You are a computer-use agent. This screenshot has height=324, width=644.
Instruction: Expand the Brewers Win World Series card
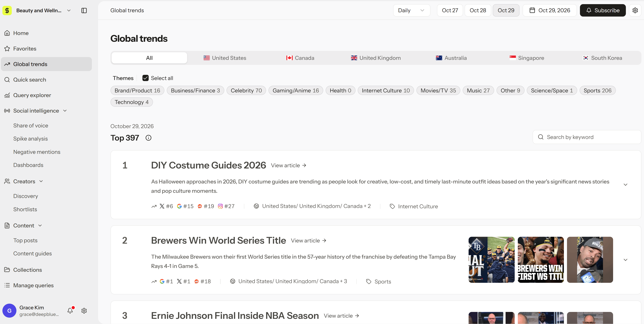(625, 260)
